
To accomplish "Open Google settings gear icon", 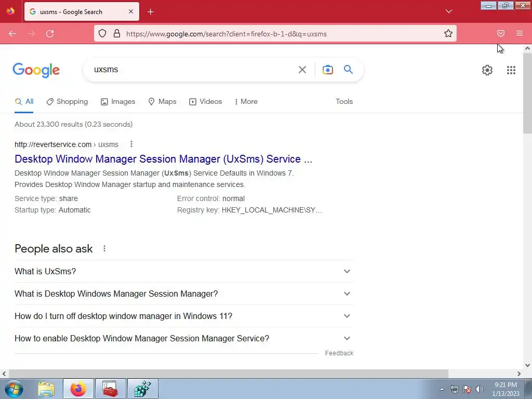I will (487, 70).
